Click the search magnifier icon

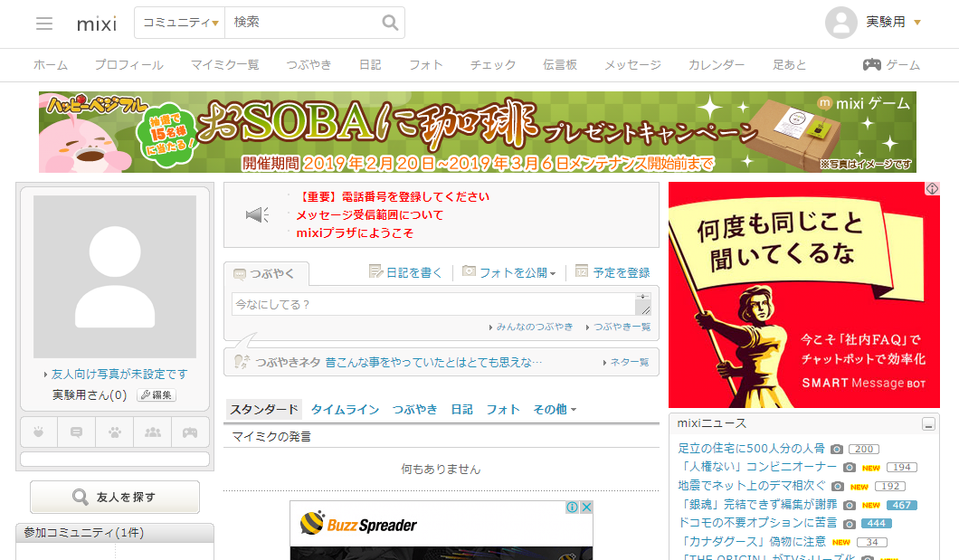[390, 23]
